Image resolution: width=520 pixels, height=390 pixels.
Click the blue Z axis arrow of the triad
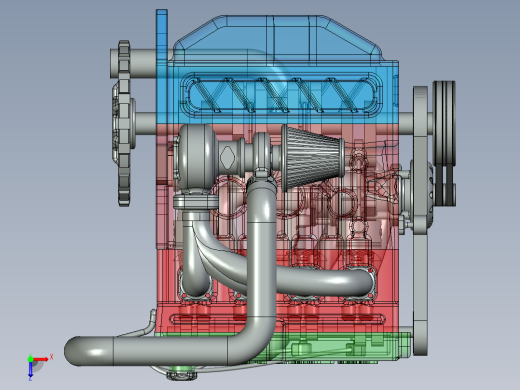coord(30,369)
